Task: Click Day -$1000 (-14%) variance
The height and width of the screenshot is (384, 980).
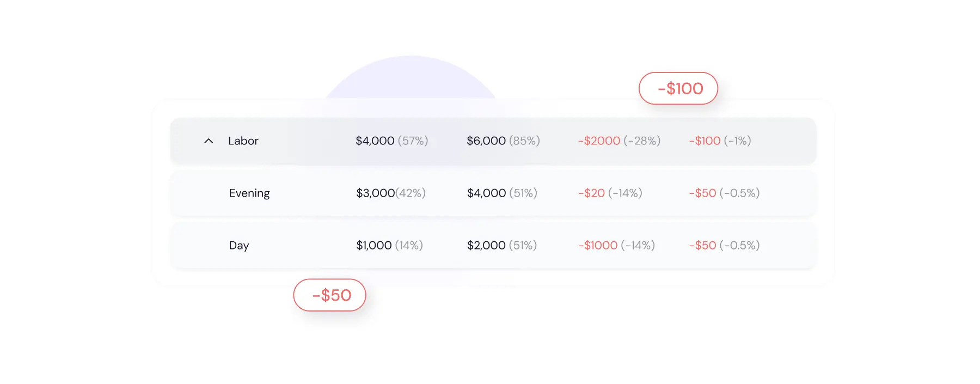Action: [617, 246]
